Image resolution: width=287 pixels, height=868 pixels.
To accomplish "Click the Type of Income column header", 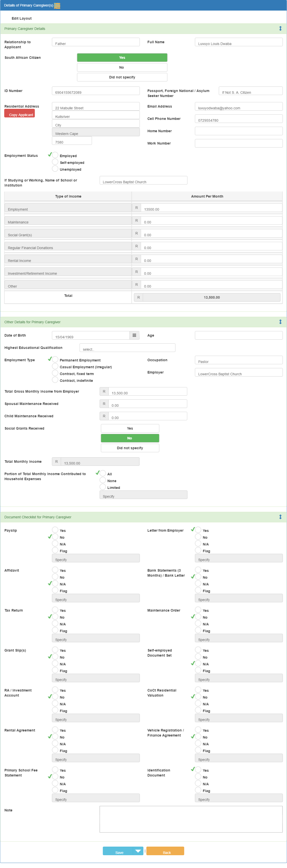I will tap(68, 196).
